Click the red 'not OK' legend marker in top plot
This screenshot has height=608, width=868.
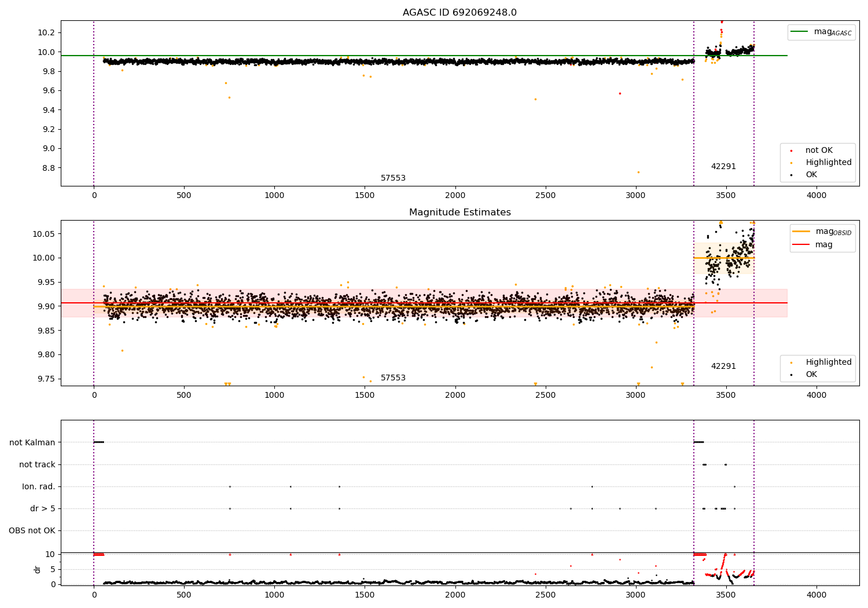pos(791,151)
